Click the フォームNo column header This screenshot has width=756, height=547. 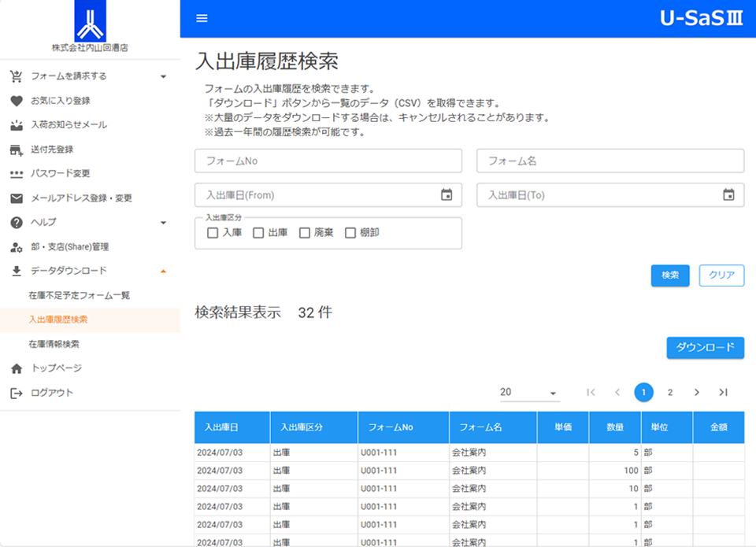[403, 427]
